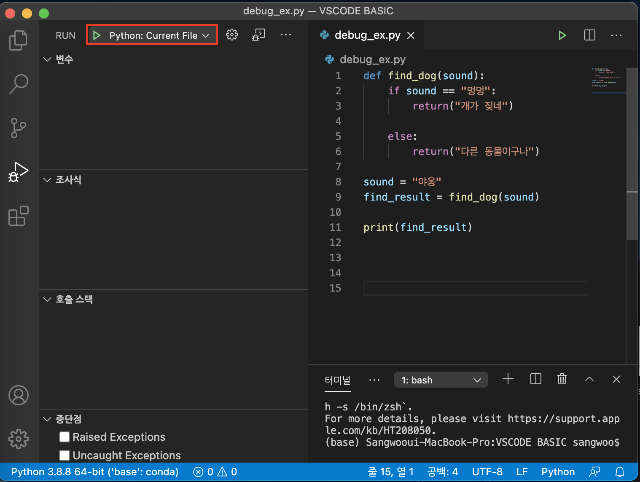
Task: Change indentation via 공백: 4
Action: coord(442,472)
